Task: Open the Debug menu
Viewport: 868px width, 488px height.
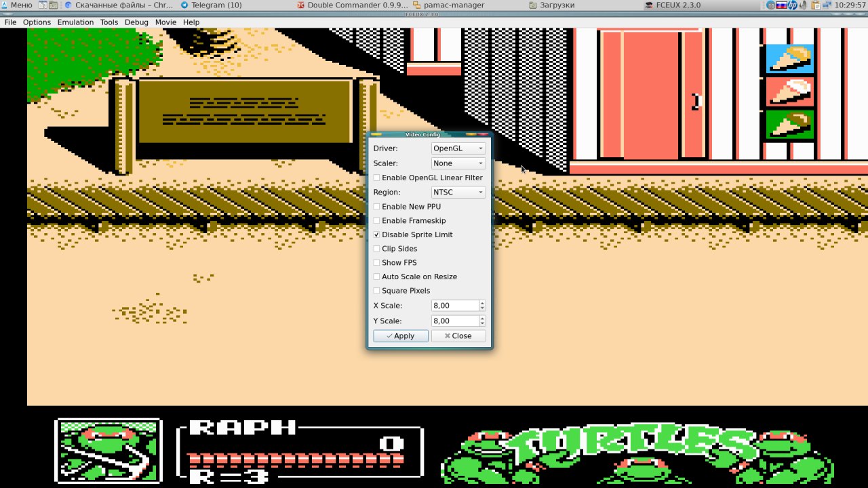Action: coord(136,22)
